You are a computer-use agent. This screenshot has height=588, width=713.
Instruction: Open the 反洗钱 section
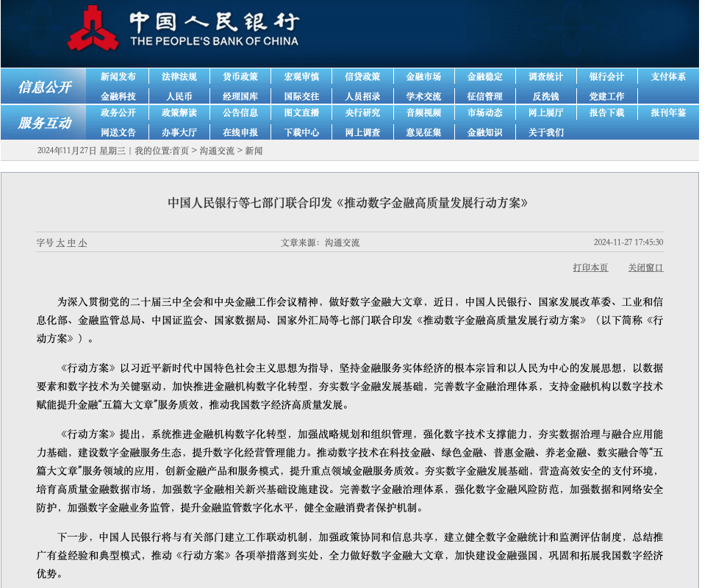coord(545,96)
